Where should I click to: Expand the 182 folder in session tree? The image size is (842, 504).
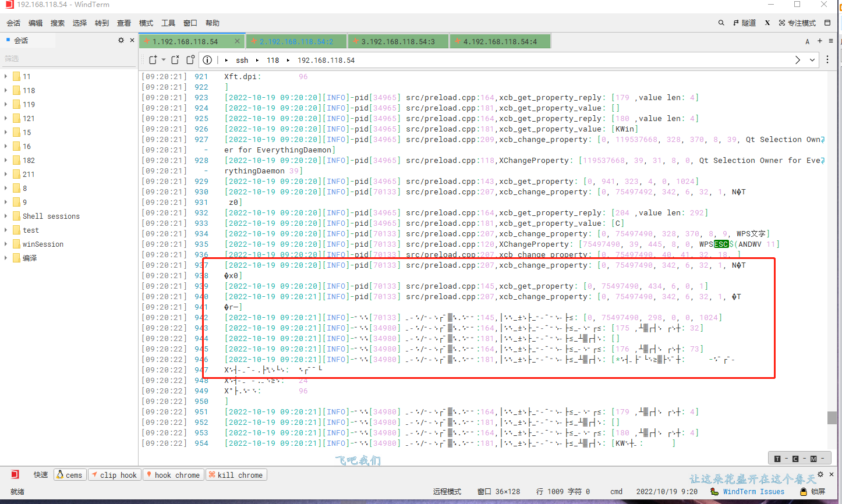pyautogui.click(x=6, y=160)
